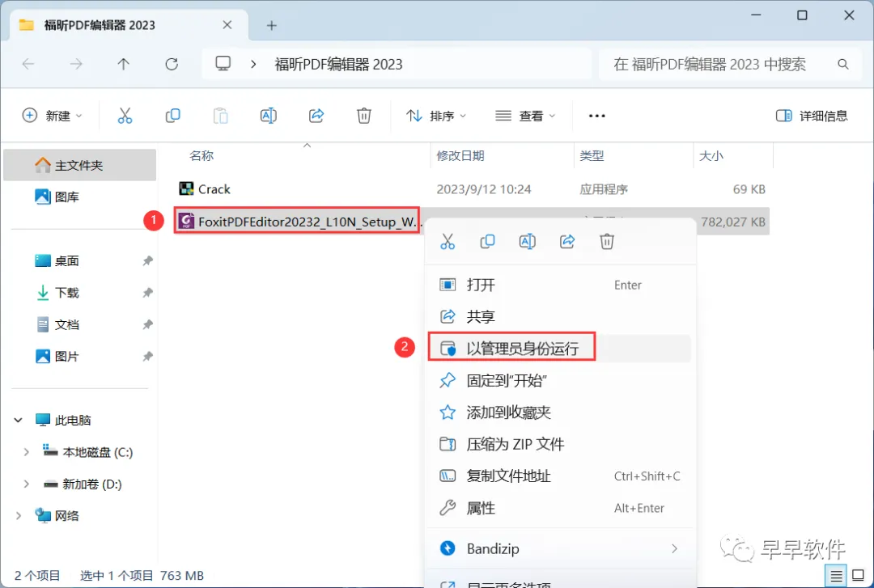Go up one folder level
874x588 pixels.
(124, 64)
